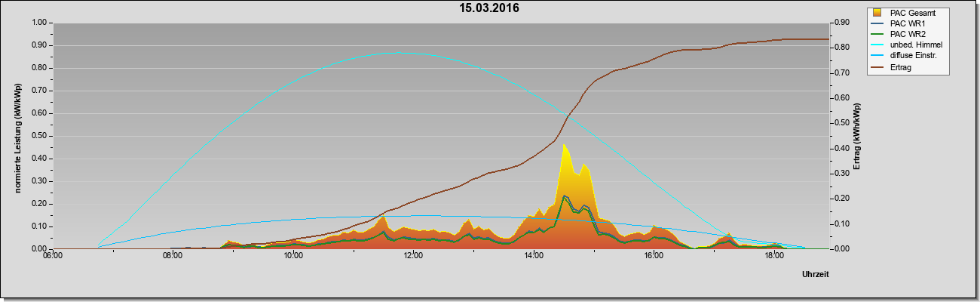Screen dimensions: 980x302
Task: Click the 10:00 time axis label
Action: point(293,257)
